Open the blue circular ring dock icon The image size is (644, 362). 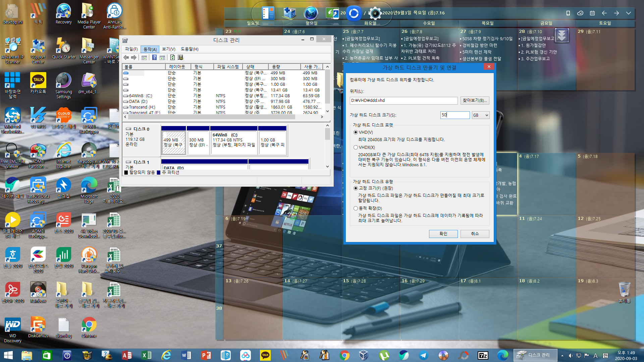pyautogui.click(x=354, y=13)
